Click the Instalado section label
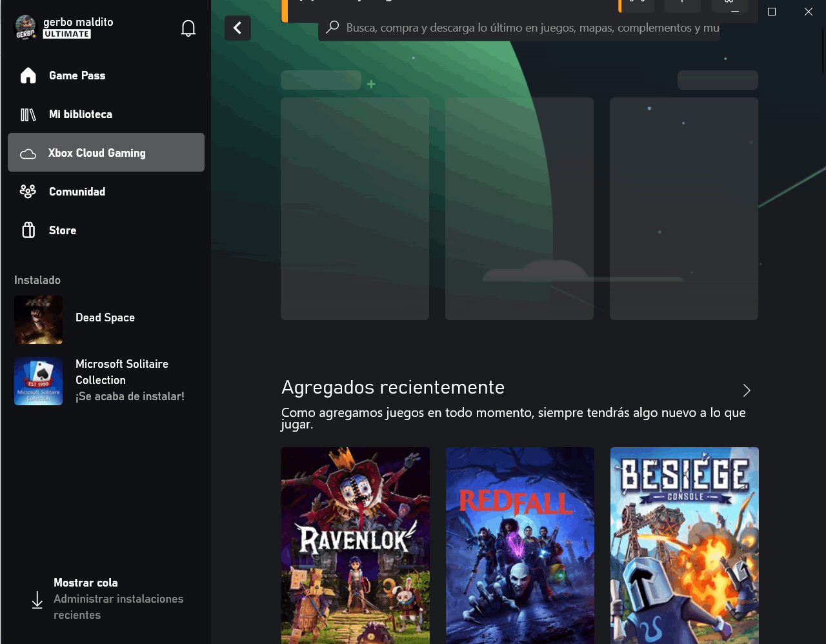 37,280
